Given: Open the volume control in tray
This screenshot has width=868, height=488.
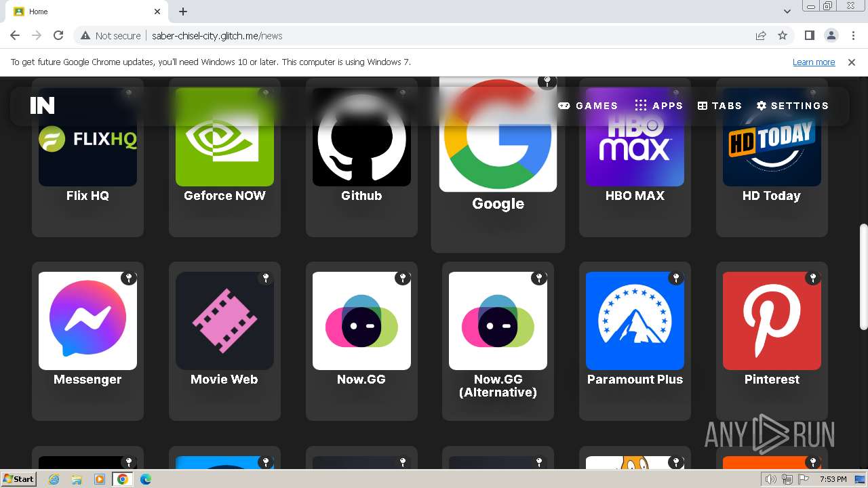Looking at the screenshot, I should pyautogui.click(x=770, y=479).
